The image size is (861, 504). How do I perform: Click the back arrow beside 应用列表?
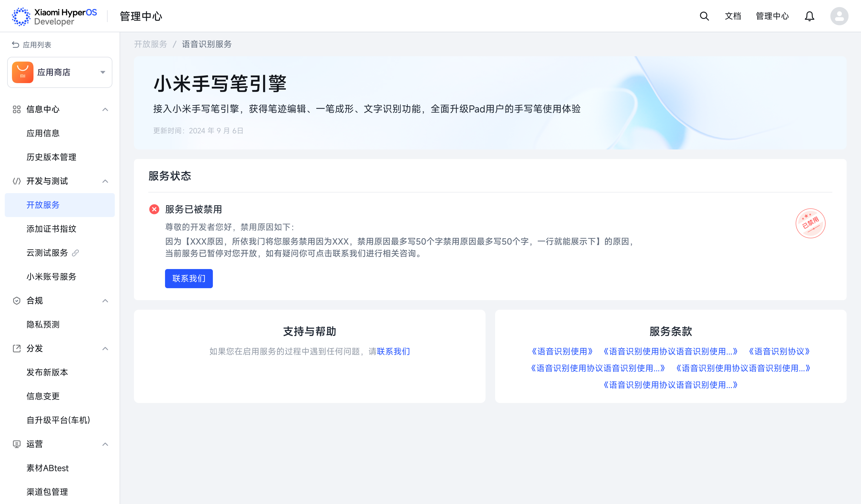15,45
